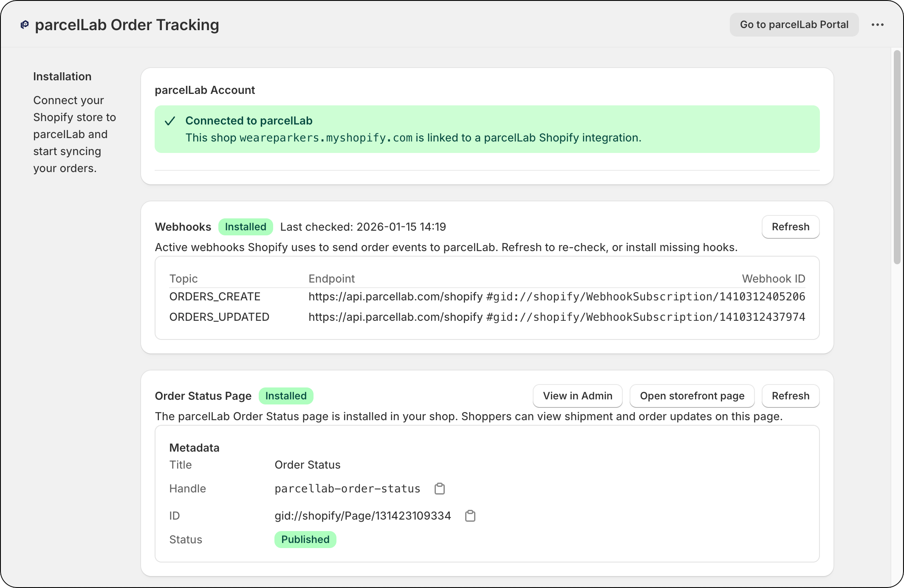Click the Installed badge next to Order Status Page
Image resolution: width=904 pixels, height=588 pixels.
tap(286, 396)
